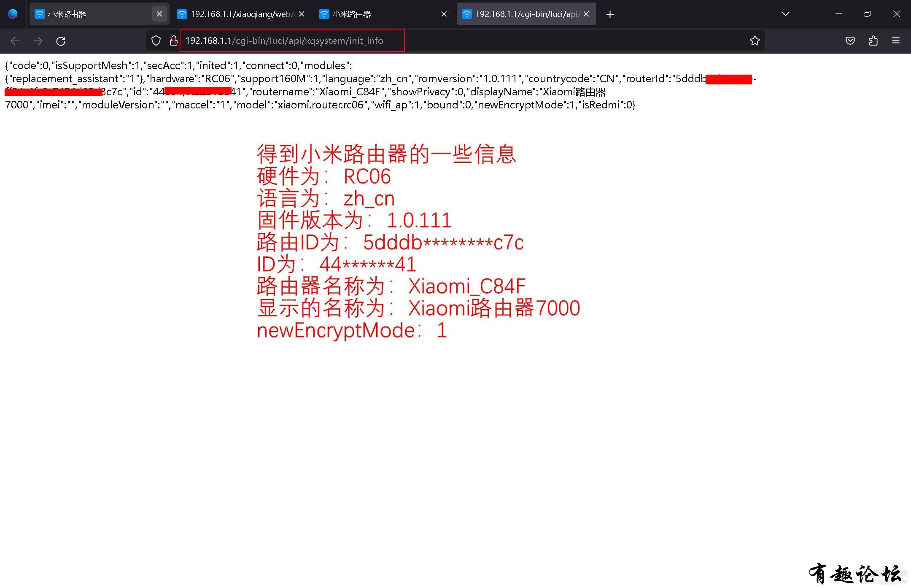911x588 pixels.
Task: Restore down the browser window
Action: click(867, 14)
